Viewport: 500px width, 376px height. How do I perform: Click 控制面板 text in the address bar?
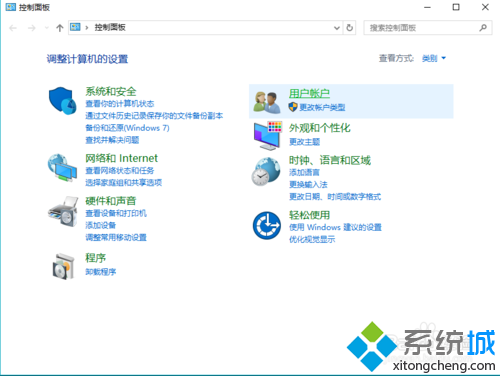[x=110, y=28]
